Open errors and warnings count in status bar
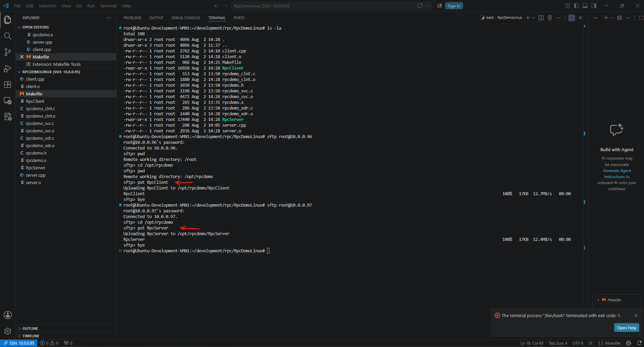The image size is (644, 347). pos(49,343)
